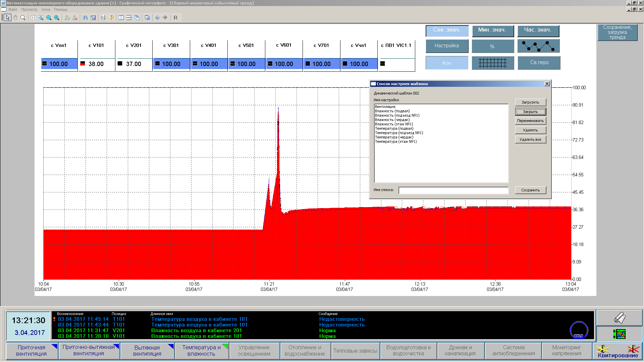Image resolution: width=644 pixels, height=362 pixels.
Task: Click the printer icon in toolbar
Action: click(x=103, y=18)
